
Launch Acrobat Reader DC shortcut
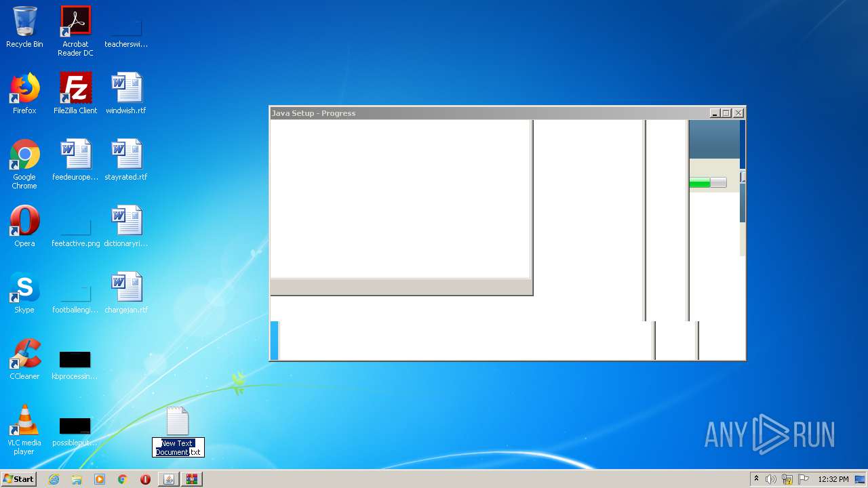[x=75, y=31]
